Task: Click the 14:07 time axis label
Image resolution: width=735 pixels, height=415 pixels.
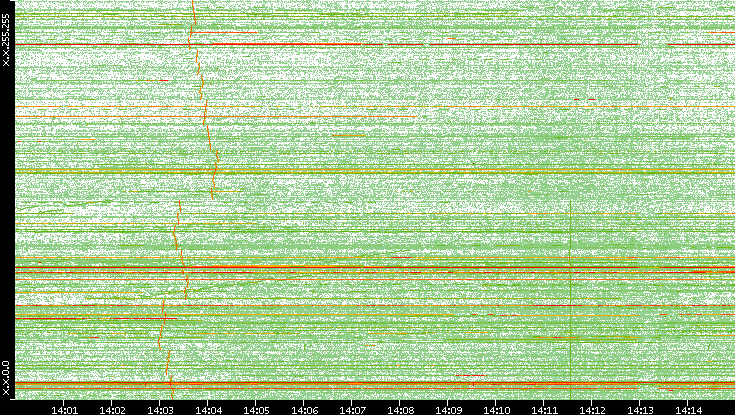Action: pyautogui.click(x=352, y=410)
